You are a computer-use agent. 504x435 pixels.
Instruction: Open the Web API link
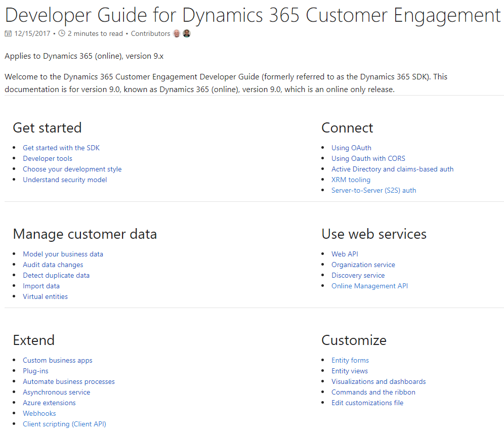pyautogui.click(x=345, y=254)
